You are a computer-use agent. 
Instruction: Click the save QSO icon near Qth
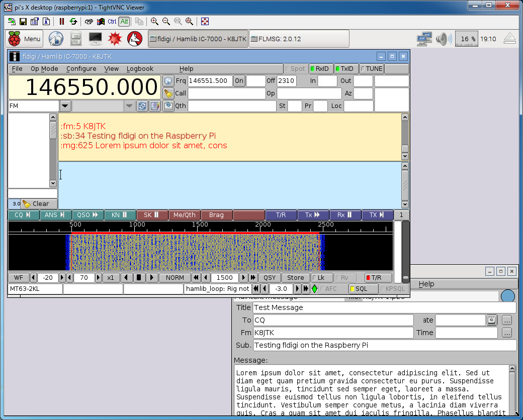(168, 106)
